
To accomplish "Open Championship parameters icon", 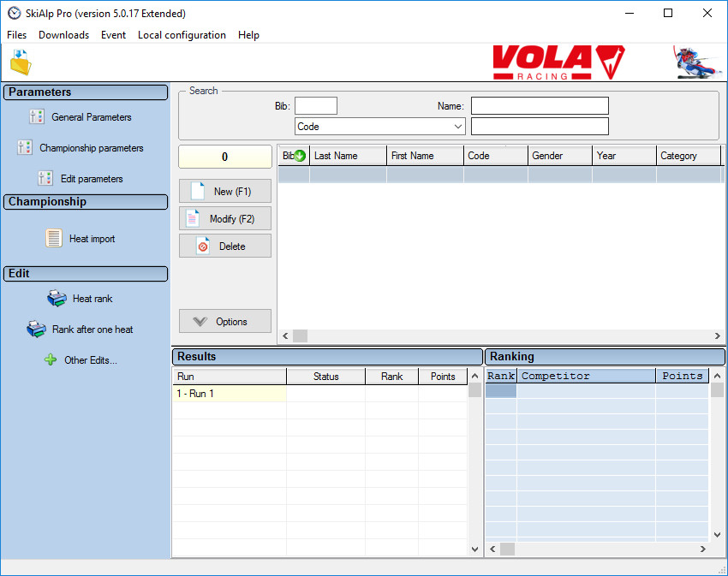I will pyautogui.click(x=25, y=148).
